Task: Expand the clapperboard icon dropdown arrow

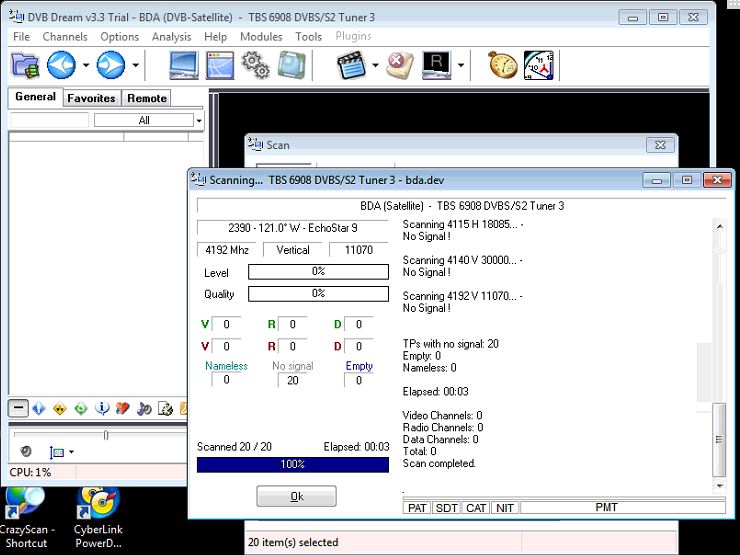Action: point(376,65)
